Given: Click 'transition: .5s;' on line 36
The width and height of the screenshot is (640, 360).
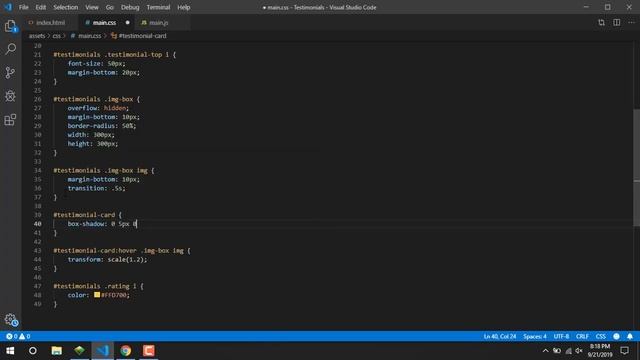Looking at the screenshot, I should [97, 188].
